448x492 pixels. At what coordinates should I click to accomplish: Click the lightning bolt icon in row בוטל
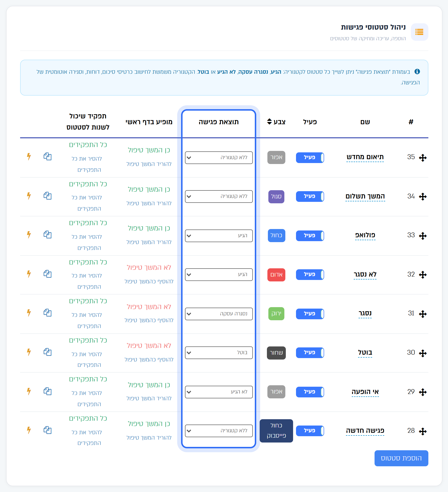click(x=29, y=352)
